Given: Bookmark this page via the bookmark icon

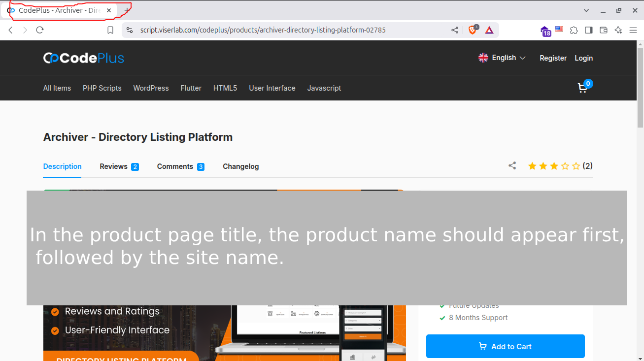Looking at the screenshot, I should coord(110,30).
